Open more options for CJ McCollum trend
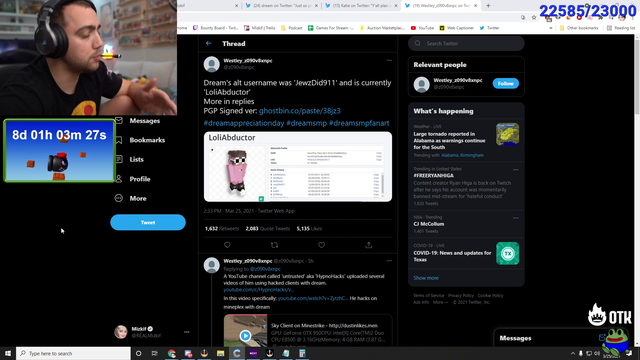The height and width of the screenshot is (360, 640). (516, 218)
